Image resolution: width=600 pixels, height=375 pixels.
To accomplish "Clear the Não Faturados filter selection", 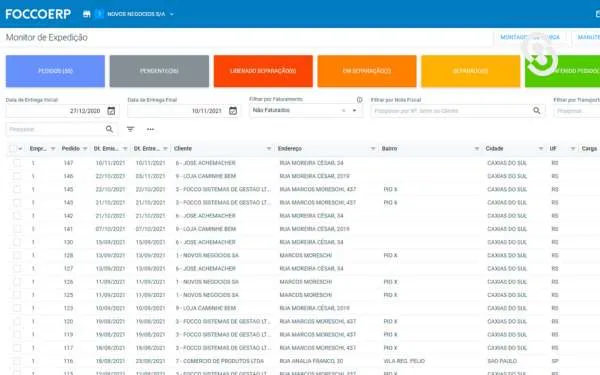I will pyautogui.click(x=344, y=110).
